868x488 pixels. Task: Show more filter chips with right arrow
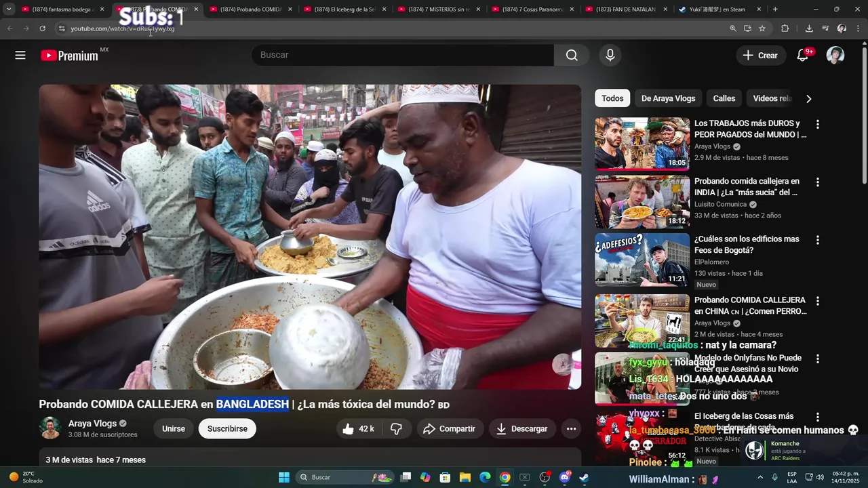coord(808,99)
